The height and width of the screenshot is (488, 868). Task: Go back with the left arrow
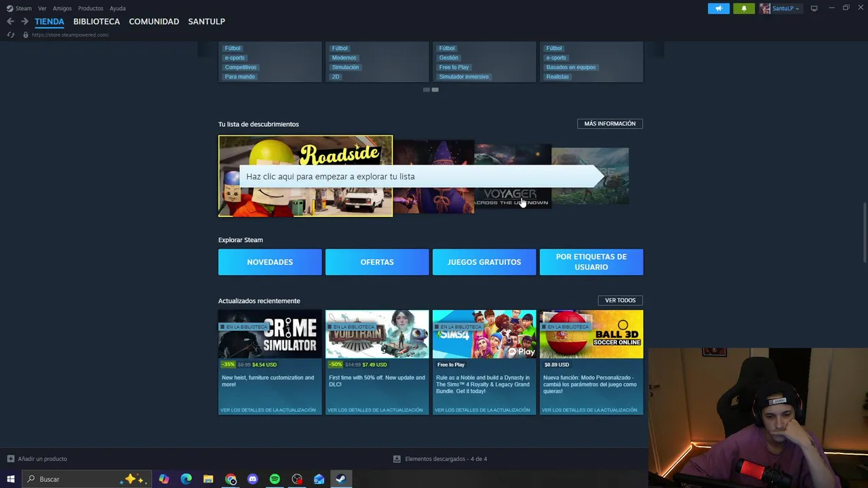pyautogui.click(x=10, y=22)
